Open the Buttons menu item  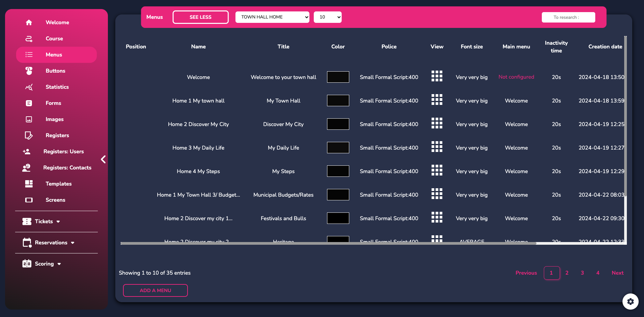pyautogui.click(x=55, y=71)
